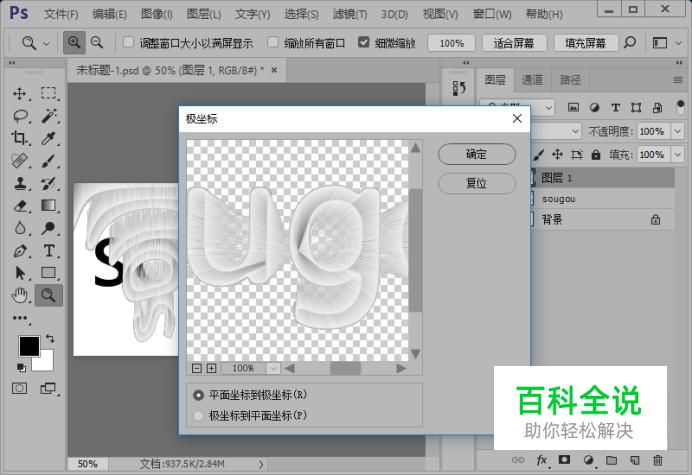Select the Path Selection tool

click(x=19, y=273)
